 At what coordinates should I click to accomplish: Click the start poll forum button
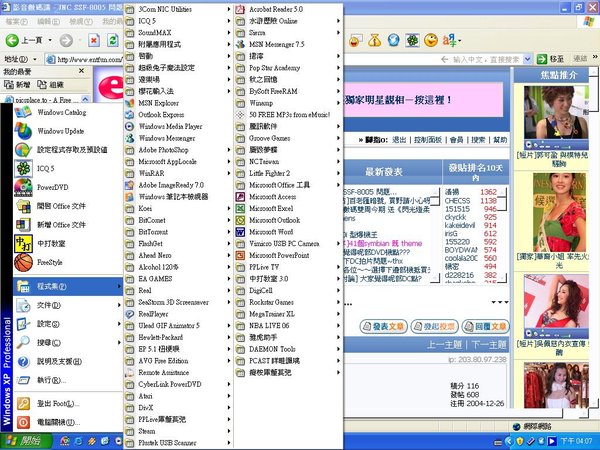click(434, 326)
